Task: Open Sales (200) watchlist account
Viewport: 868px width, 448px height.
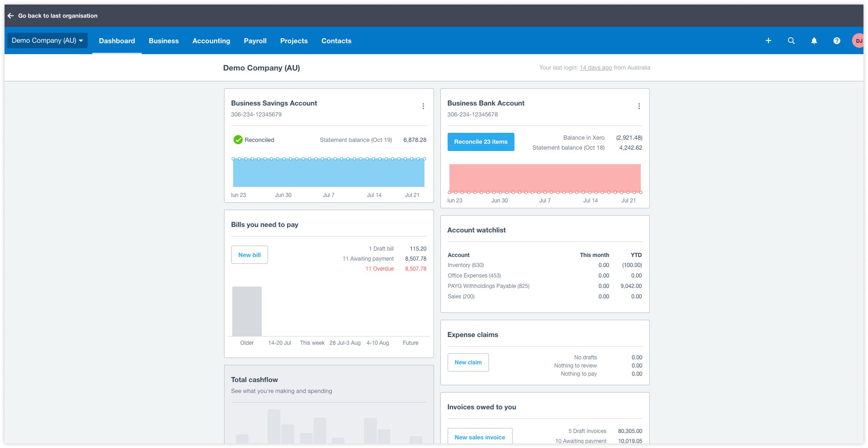Action: click(x=461, y=297)
